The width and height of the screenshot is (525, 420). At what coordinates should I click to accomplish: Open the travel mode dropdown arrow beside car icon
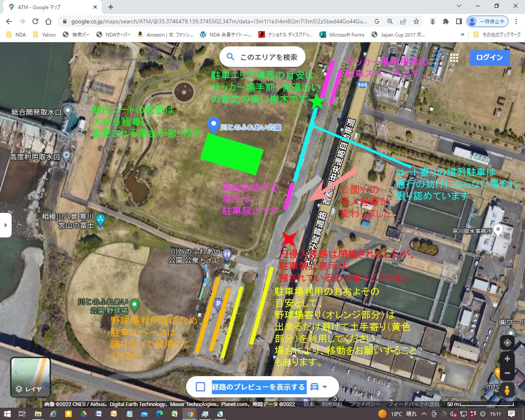click(x=325, y=387)
